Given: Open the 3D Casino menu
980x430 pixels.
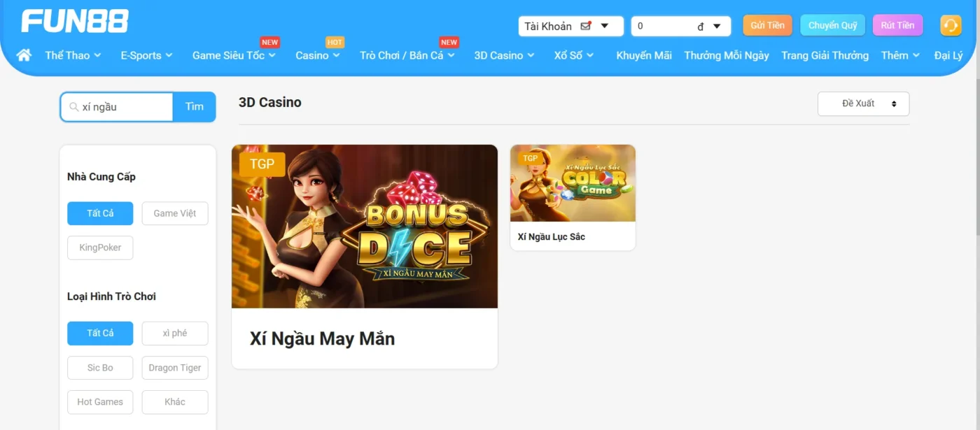Looking at the screenshot, I should pos(504,55).
